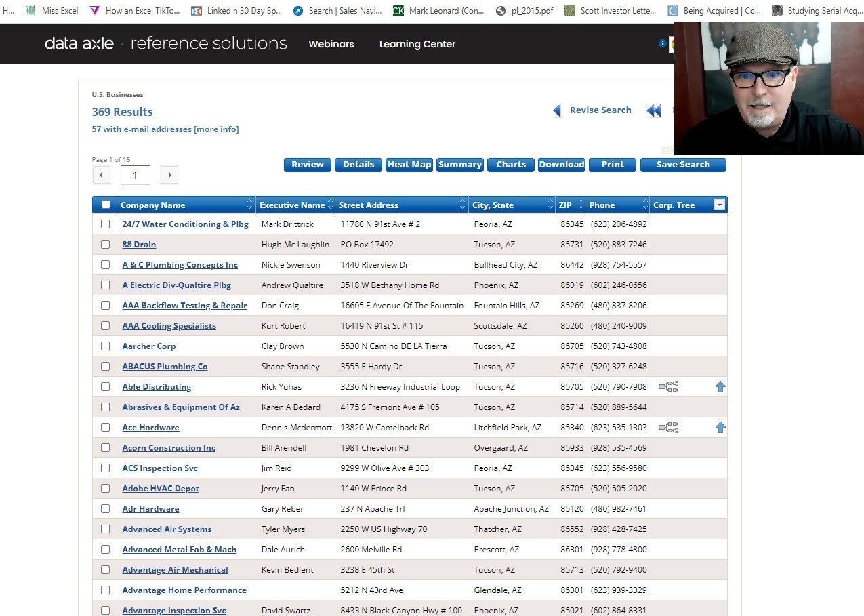Click the 369 Results heading

click(x=122, y=112)
